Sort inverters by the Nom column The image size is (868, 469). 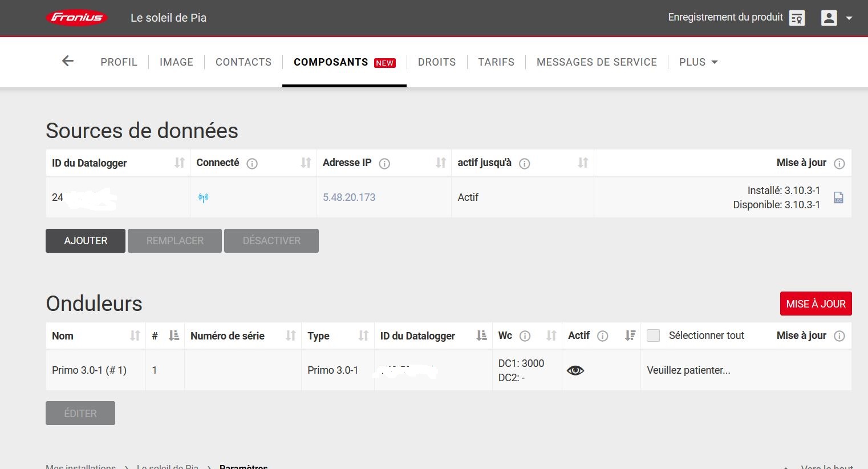pyautogui.click(x=135, y=336)
